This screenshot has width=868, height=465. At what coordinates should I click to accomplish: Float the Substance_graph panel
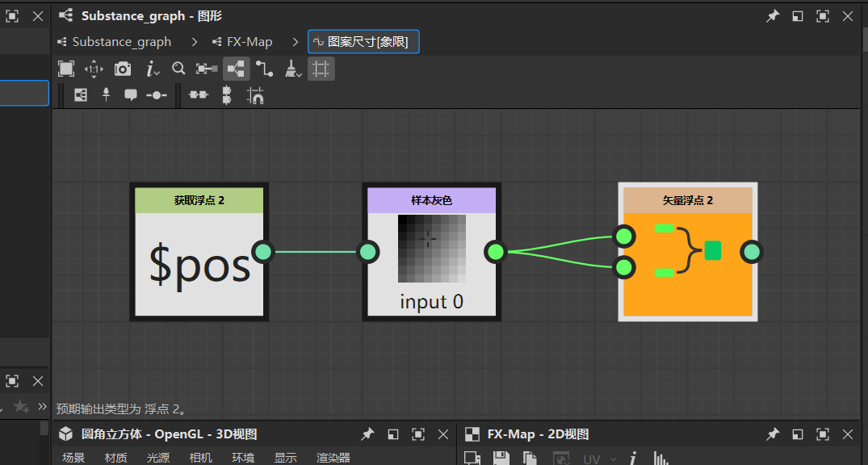tap(798, 16)
